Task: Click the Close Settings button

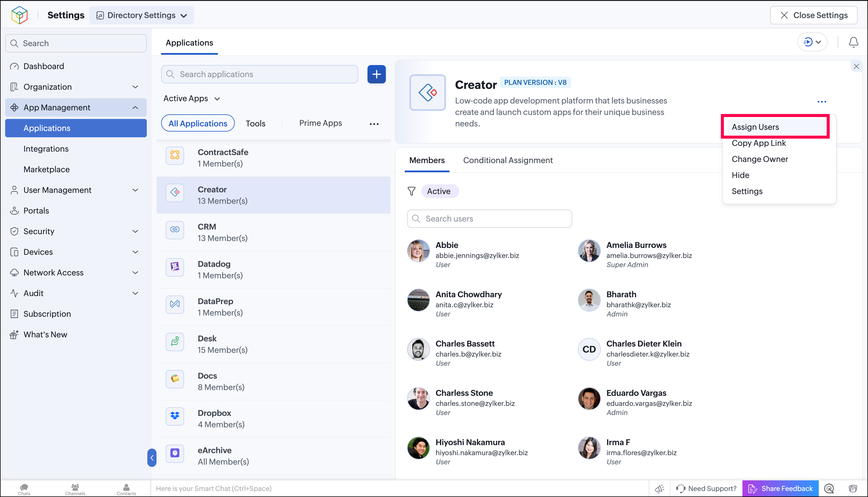Action: [813, 15]
